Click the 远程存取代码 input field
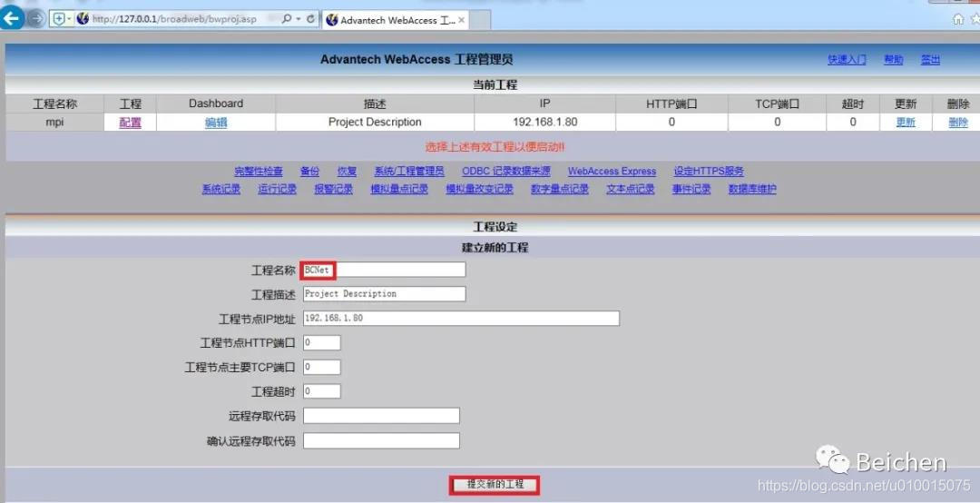 tap(381, 416)
